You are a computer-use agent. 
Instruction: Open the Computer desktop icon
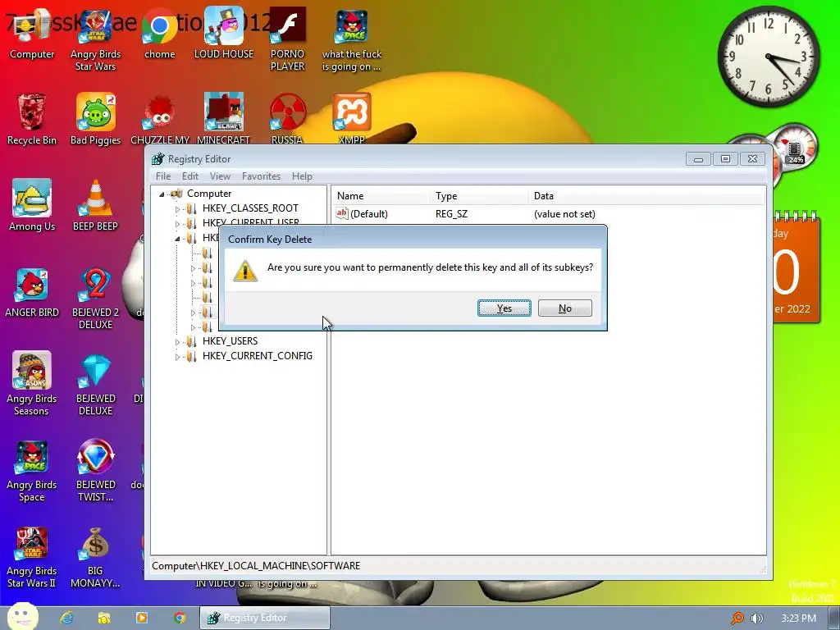[32, 33]
